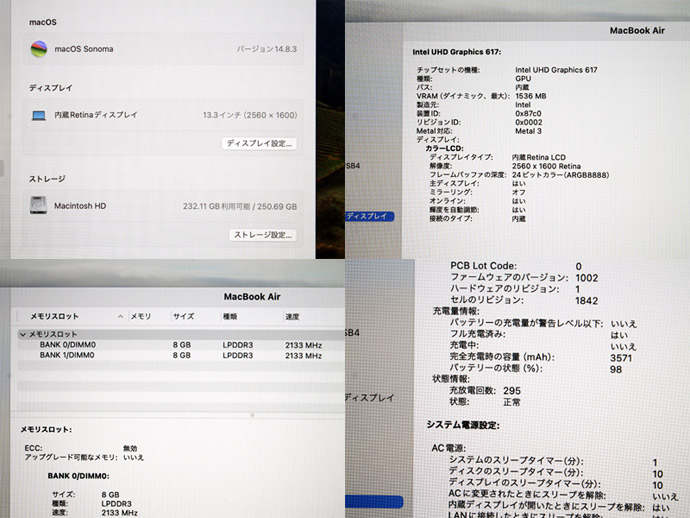Sort by メモリスロット column header arrow
Viewport: 690px width, 518px height.
click(121, 316)
